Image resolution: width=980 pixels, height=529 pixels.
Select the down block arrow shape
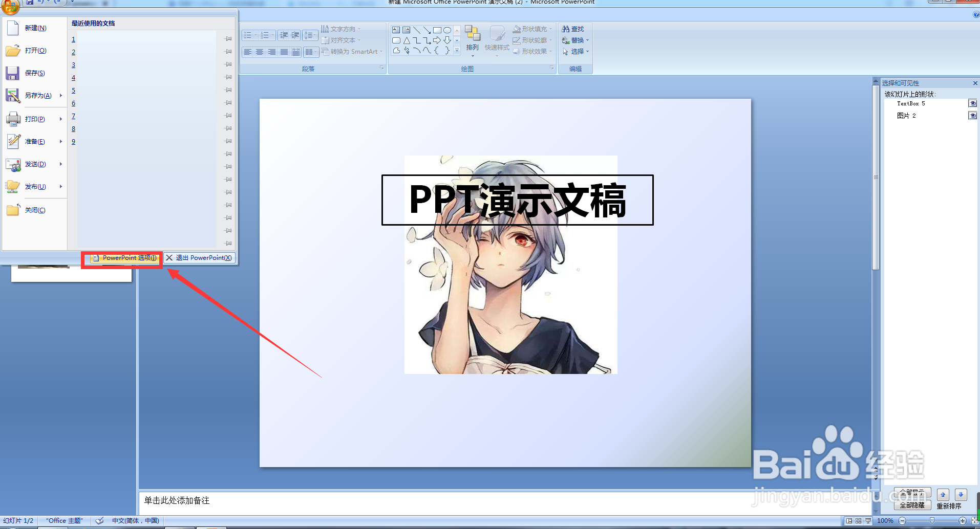(448, 40)
